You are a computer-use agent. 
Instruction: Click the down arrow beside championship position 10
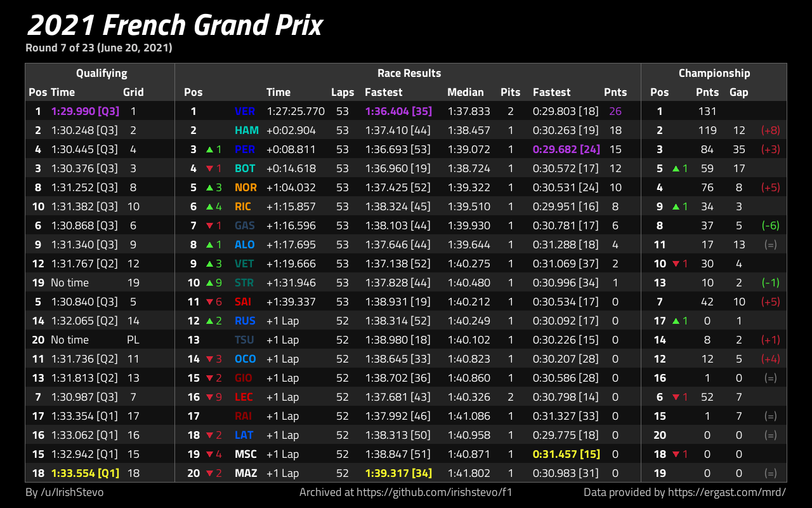click(x=676, y=264)
